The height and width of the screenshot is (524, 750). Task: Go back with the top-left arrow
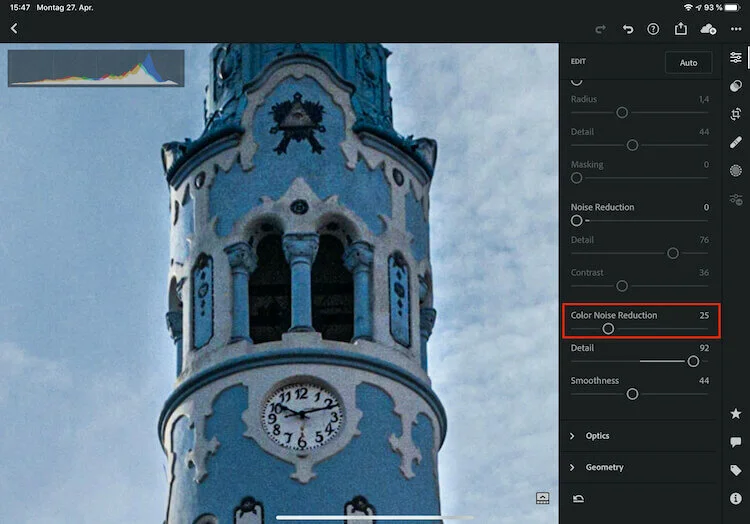14,29
